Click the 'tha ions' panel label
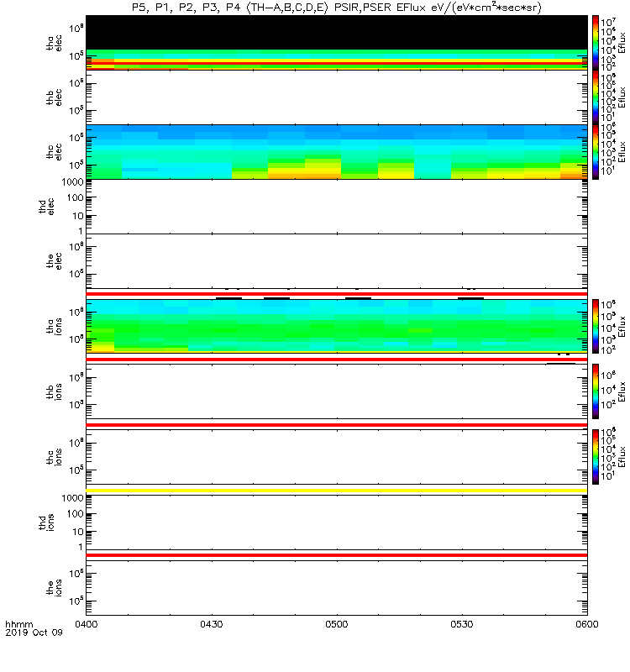 tap(54, 326)
